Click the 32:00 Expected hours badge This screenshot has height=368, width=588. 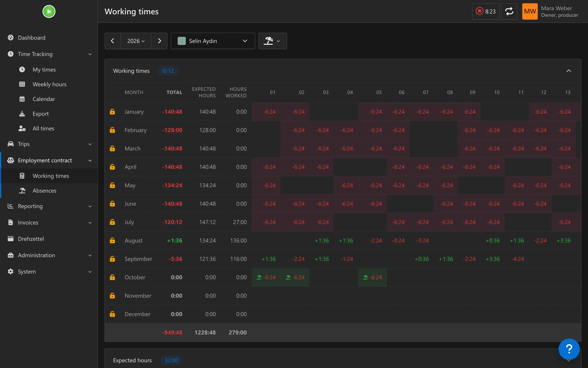coord(171,360)
